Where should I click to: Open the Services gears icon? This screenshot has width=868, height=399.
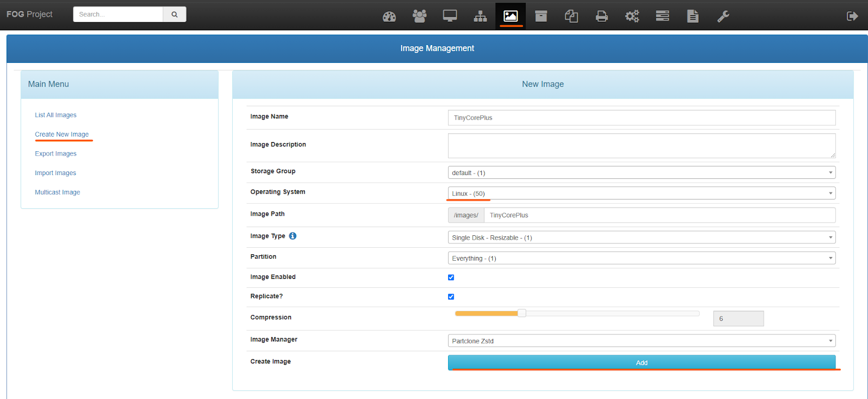point(632,16)
